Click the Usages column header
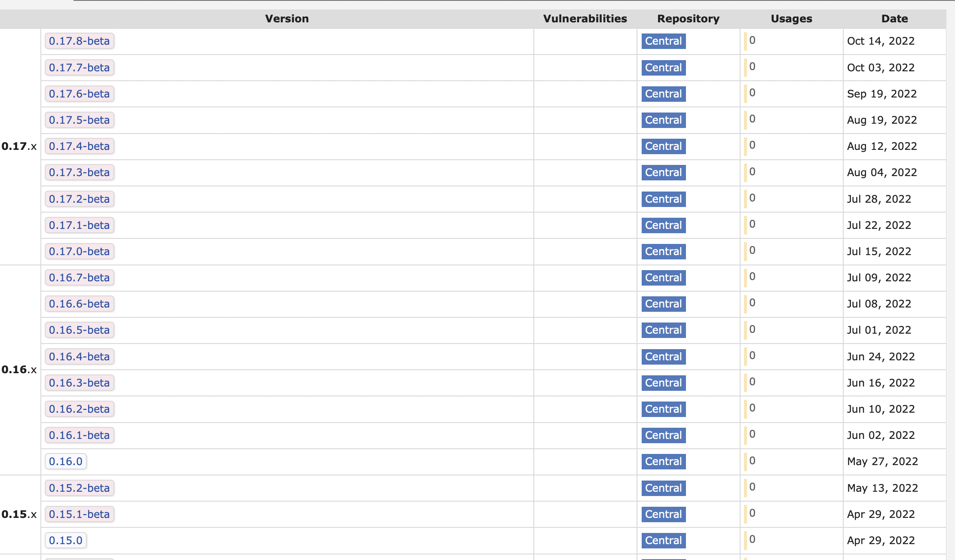The width and height of the screenshot is (955, 560). pyautogui.click(x=791, y=19)
